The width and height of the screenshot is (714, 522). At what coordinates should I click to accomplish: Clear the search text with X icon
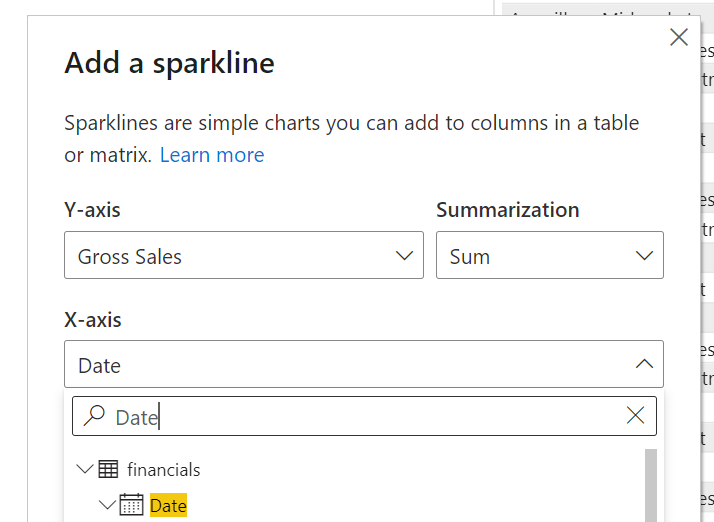pos(635,416)
